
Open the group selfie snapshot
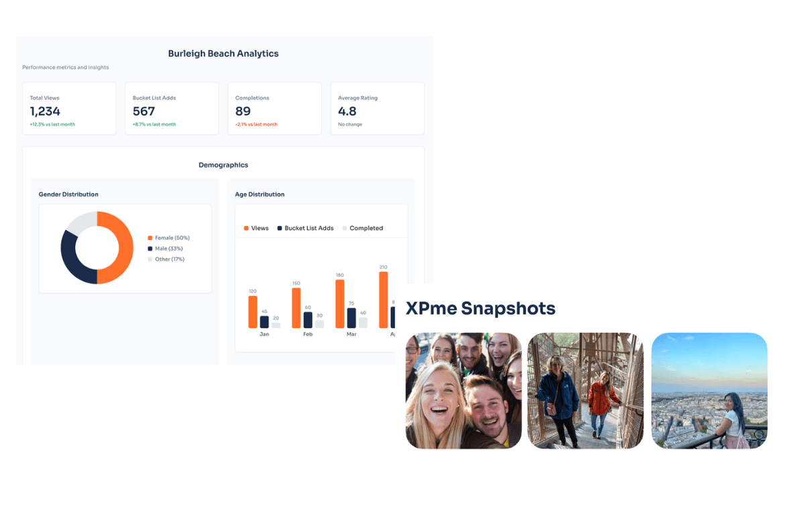[464, 390]
